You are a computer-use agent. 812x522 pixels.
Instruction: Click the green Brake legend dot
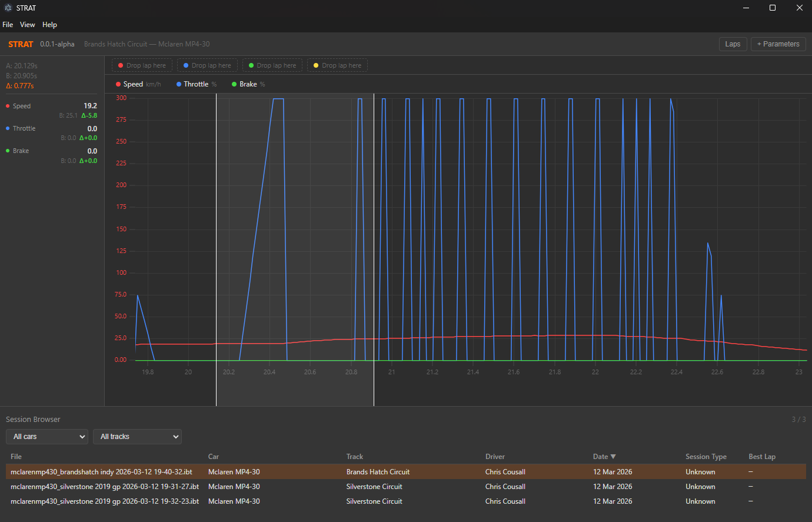pyautogui.click(x=234, y=84)
